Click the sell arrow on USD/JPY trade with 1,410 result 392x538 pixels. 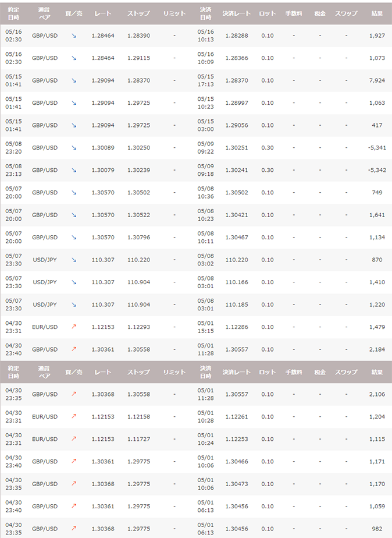point(74,282)
